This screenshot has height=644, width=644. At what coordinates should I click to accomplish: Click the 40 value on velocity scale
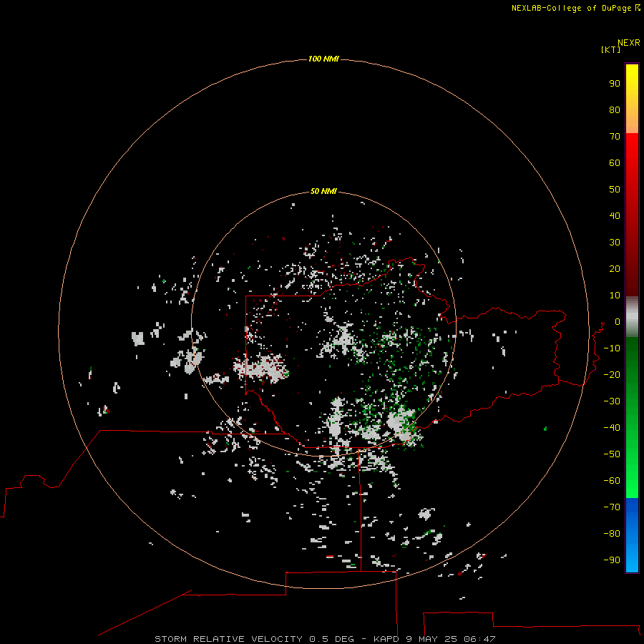point(615,215)
